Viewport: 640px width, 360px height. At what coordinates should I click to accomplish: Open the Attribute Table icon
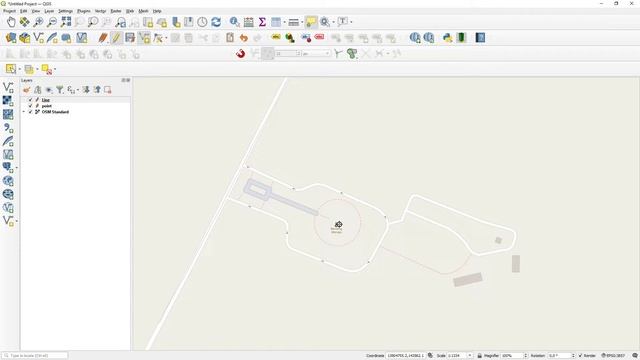tap(276, 22)
